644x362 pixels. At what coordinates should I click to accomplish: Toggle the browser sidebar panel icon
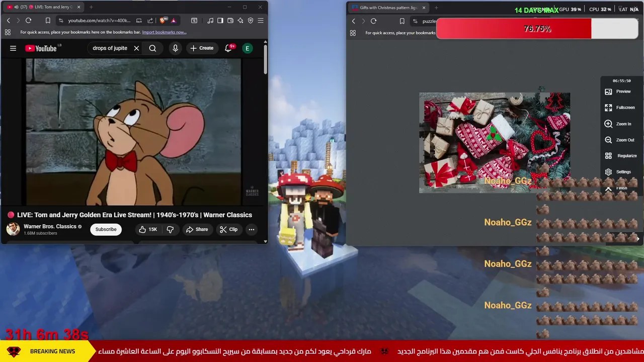coord(220,21)
